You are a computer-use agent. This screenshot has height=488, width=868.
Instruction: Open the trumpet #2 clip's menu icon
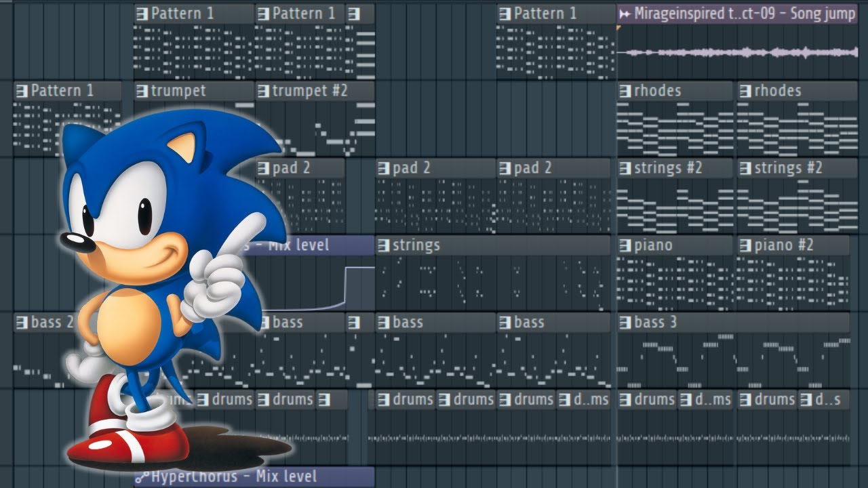click(262, 91)
